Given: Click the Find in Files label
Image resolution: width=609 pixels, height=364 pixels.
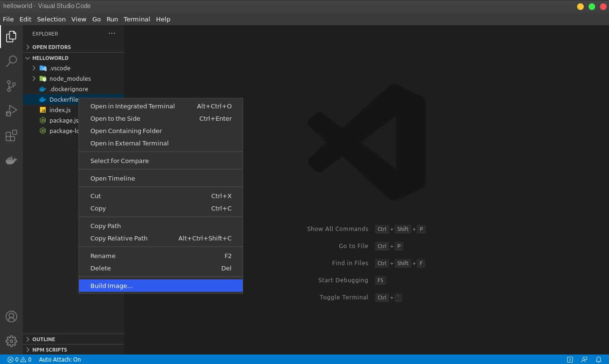Looking at the screenshot, I should [x=350, y=263].
